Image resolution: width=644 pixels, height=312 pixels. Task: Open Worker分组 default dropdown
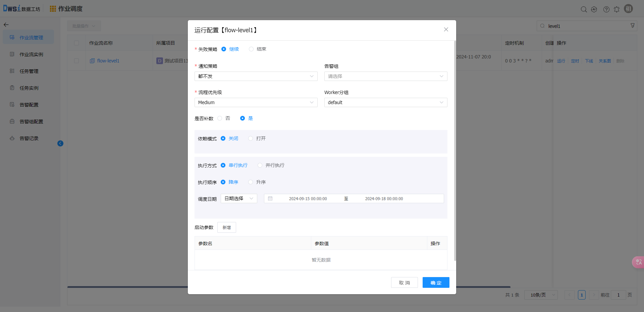[x=385, y=102]
